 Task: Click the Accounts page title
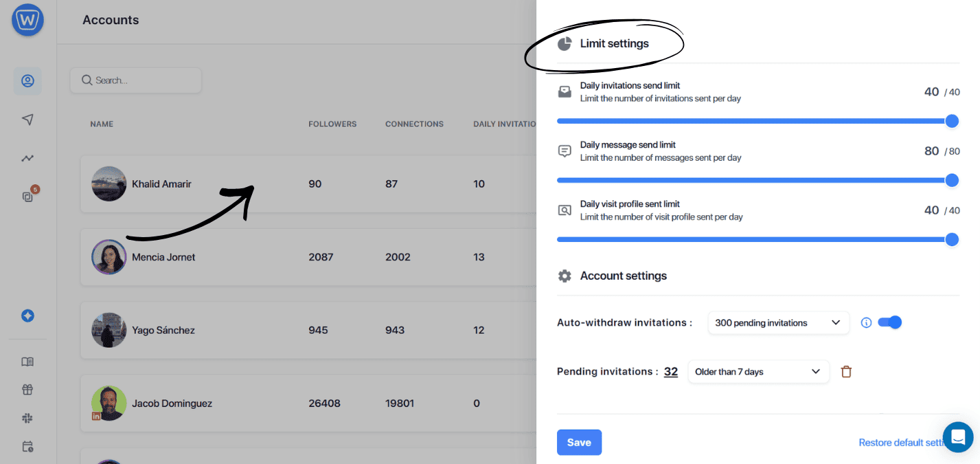tap(111, 20)
